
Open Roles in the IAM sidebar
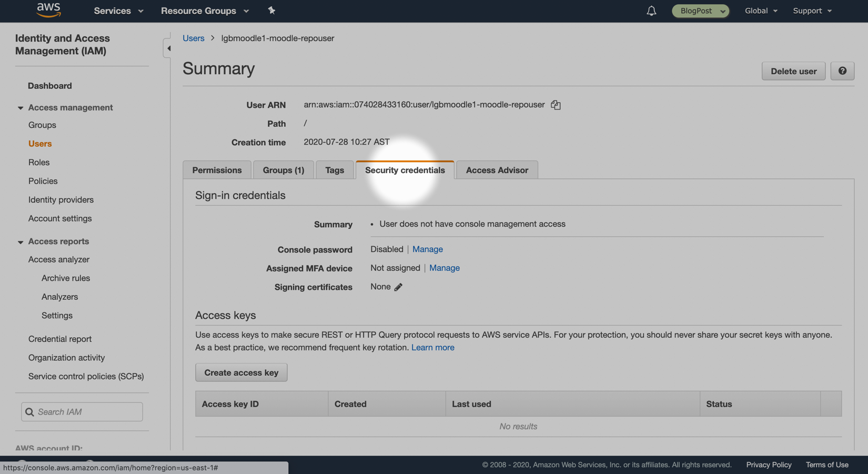[39, 163]
